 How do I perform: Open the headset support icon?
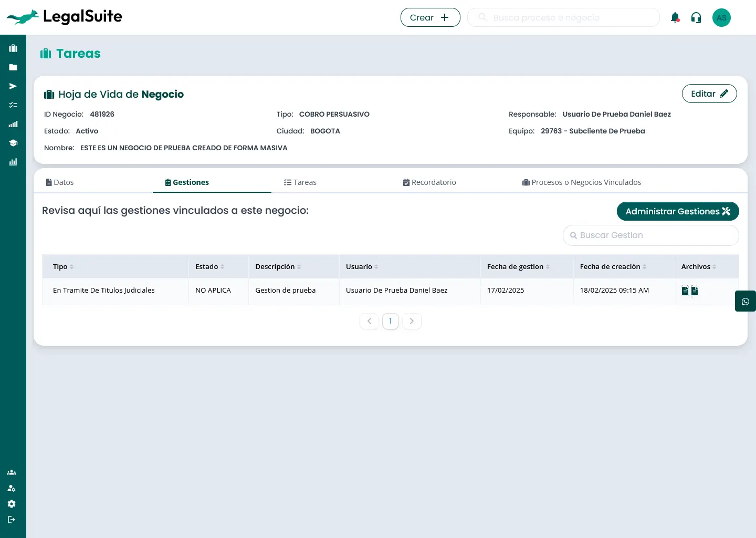[x=696, y=17]
